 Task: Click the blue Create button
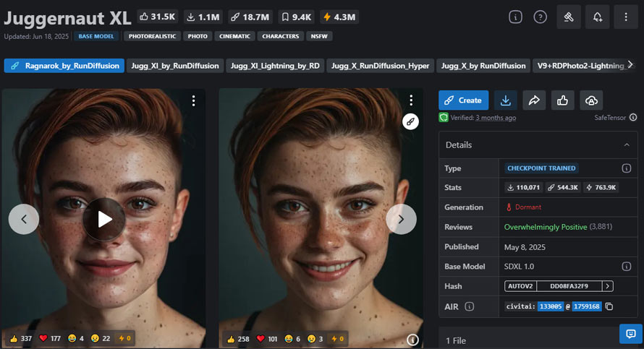pyautogui.click(x=463, y=100)
